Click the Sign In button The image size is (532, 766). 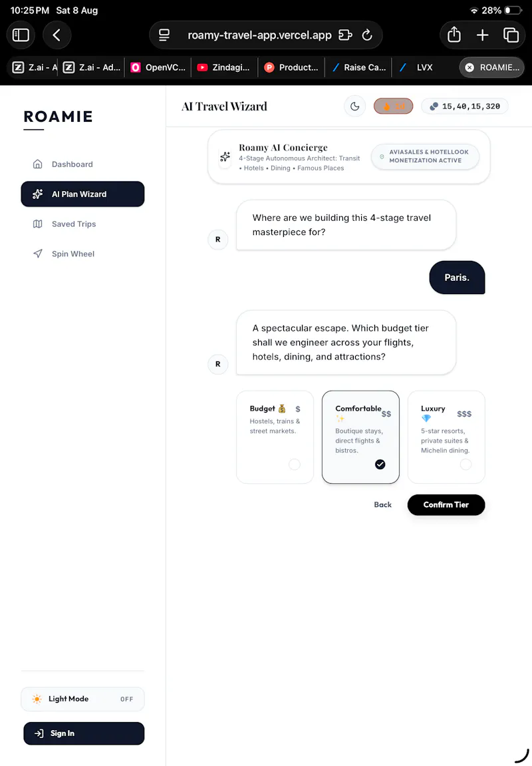coord(84,733)
